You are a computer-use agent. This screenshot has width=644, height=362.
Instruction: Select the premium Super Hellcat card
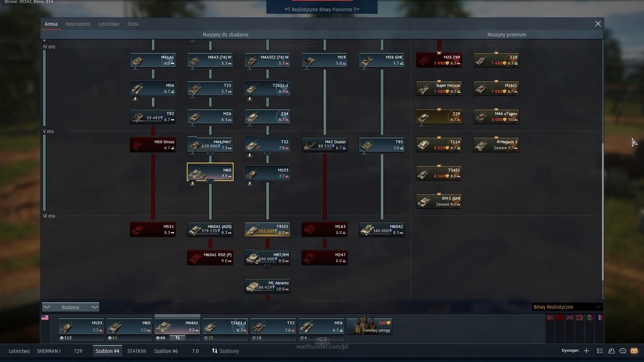pyautogui.click(x=439, y=88)
